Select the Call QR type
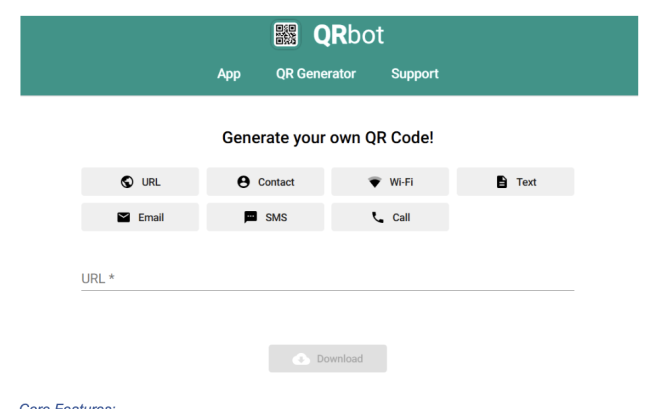This screenshot has width=660, height=409. [390, 217]
